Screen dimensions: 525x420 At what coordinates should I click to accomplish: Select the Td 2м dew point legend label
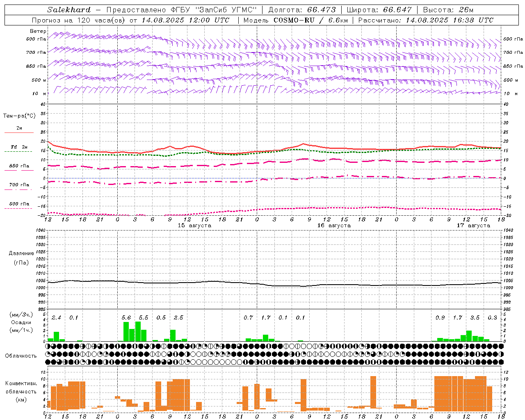tap(19, 147)
